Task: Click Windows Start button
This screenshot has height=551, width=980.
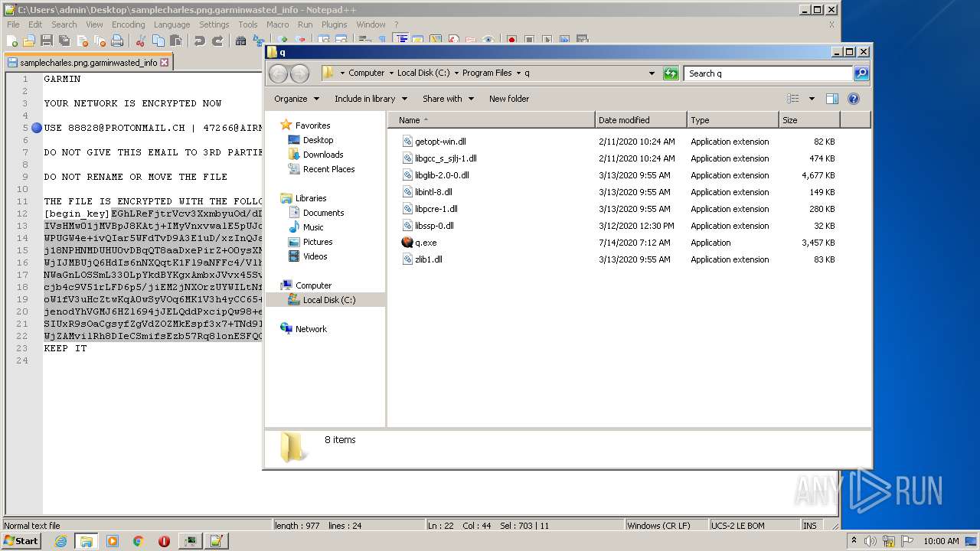Action: coord(21,541)
